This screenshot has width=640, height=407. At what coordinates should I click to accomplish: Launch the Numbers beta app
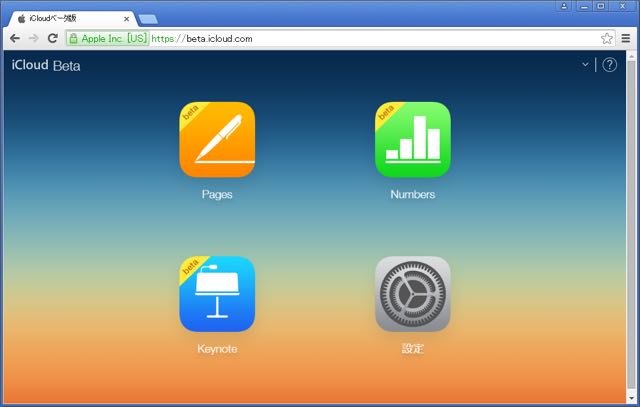413,140
